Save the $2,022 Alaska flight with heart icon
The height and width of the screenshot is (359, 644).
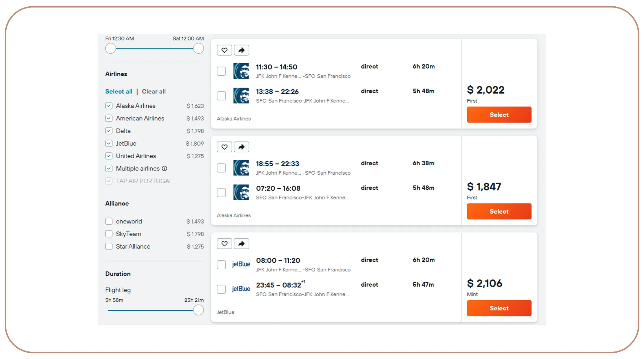(224, 50)
